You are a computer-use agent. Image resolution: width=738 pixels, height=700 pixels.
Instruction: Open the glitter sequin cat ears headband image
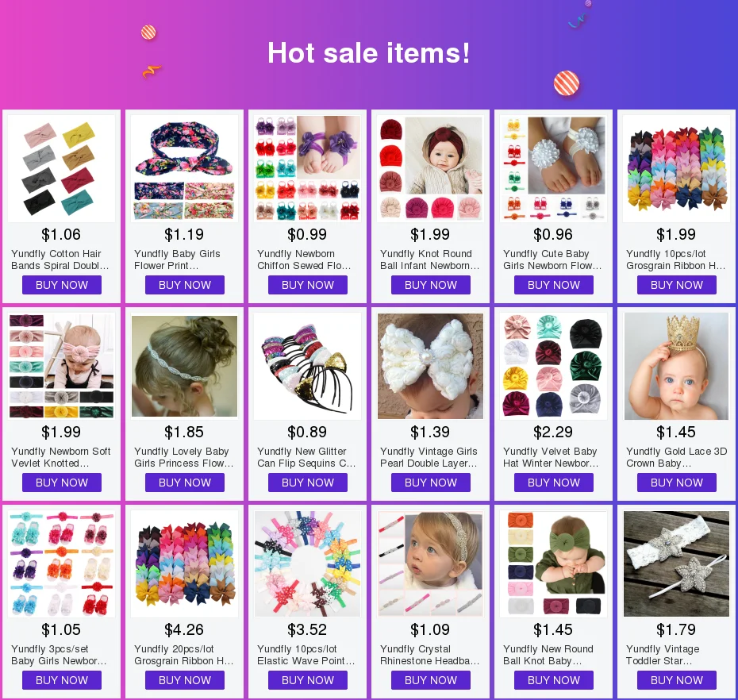(307, 366)
